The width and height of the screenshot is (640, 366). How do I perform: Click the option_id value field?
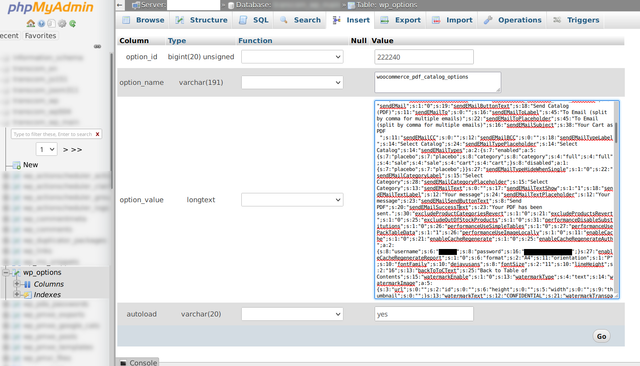click(x=424, y=57)
